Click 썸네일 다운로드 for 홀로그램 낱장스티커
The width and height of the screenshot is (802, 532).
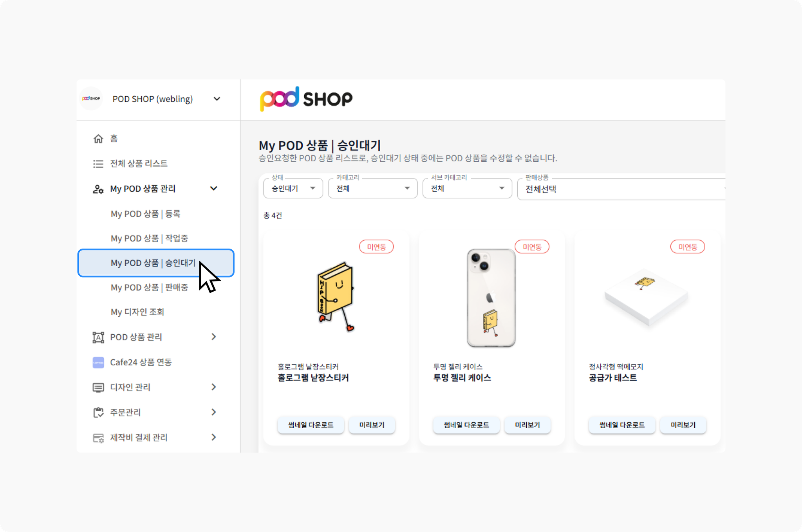click(x=311, y=425)
